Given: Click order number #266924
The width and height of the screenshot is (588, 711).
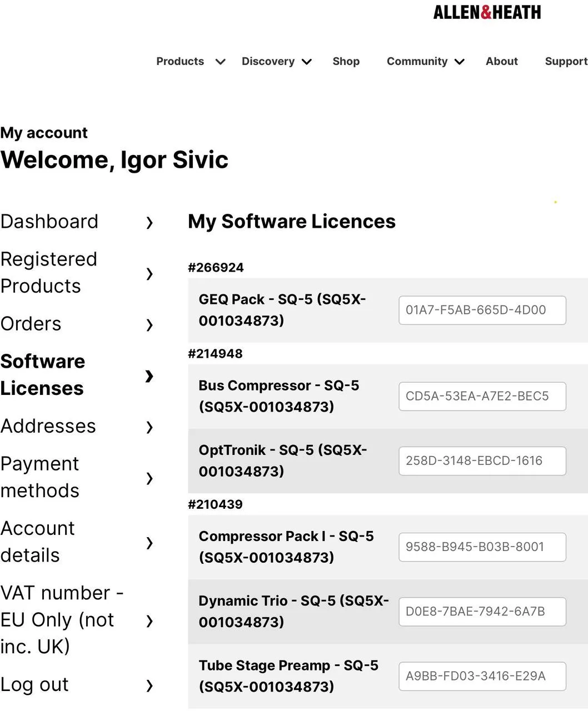Looking at the screenshot, I should point(216,267).
